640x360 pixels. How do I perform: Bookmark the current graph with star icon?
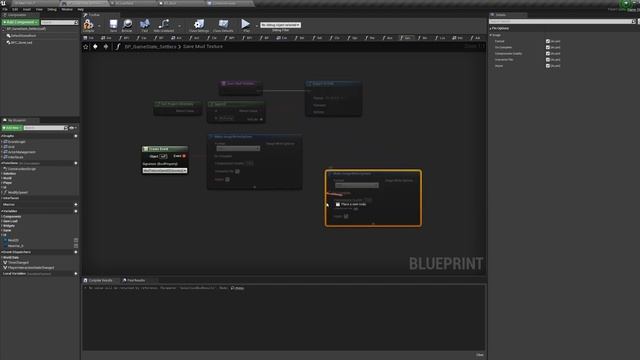(85, 47)
